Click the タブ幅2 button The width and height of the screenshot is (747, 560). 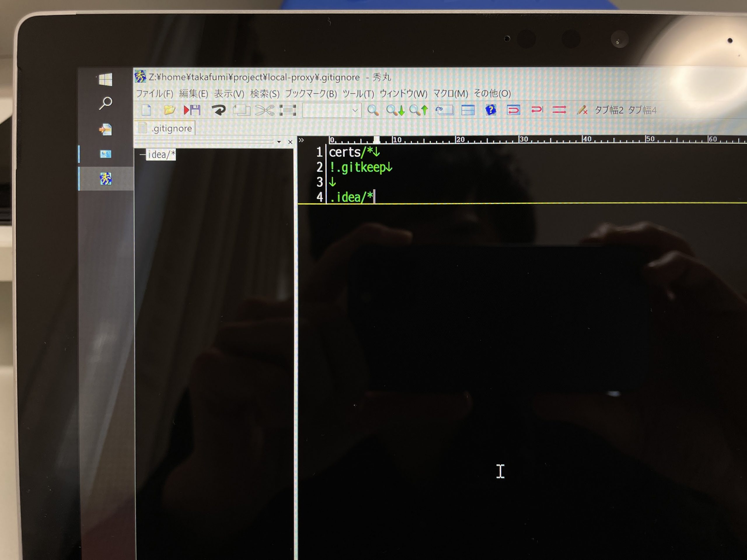click(609, 110)
